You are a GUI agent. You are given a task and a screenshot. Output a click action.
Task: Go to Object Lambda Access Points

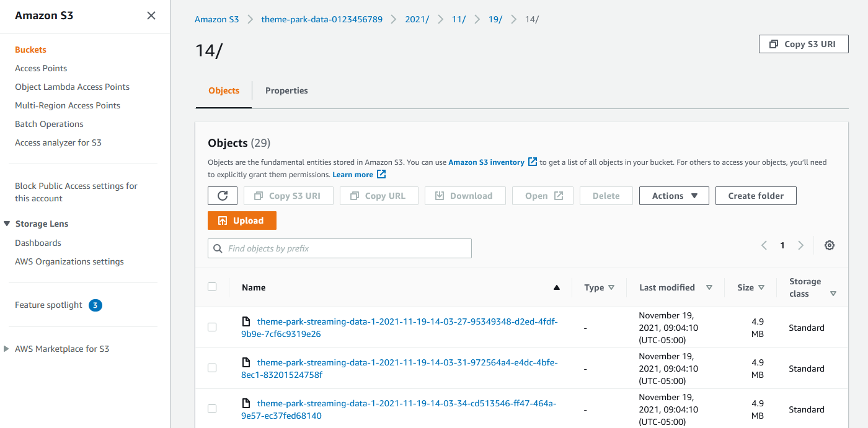click(72, 87)
